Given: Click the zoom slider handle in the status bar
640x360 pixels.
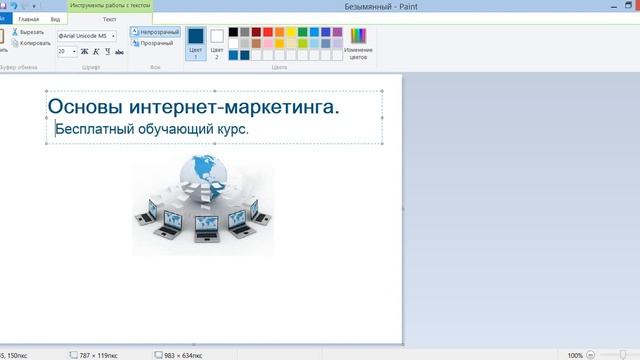Looking at the screenshot, I should 623,355.
